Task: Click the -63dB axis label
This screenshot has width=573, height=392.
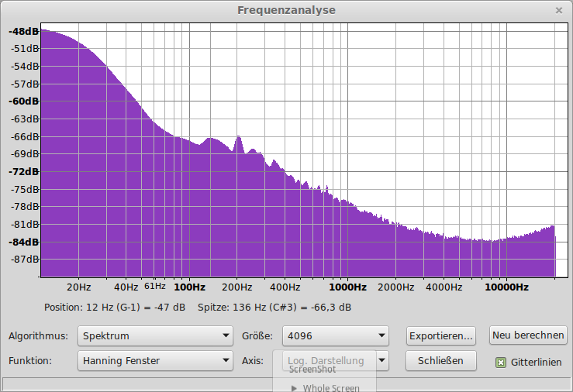Action: click(x=25, y=119)
